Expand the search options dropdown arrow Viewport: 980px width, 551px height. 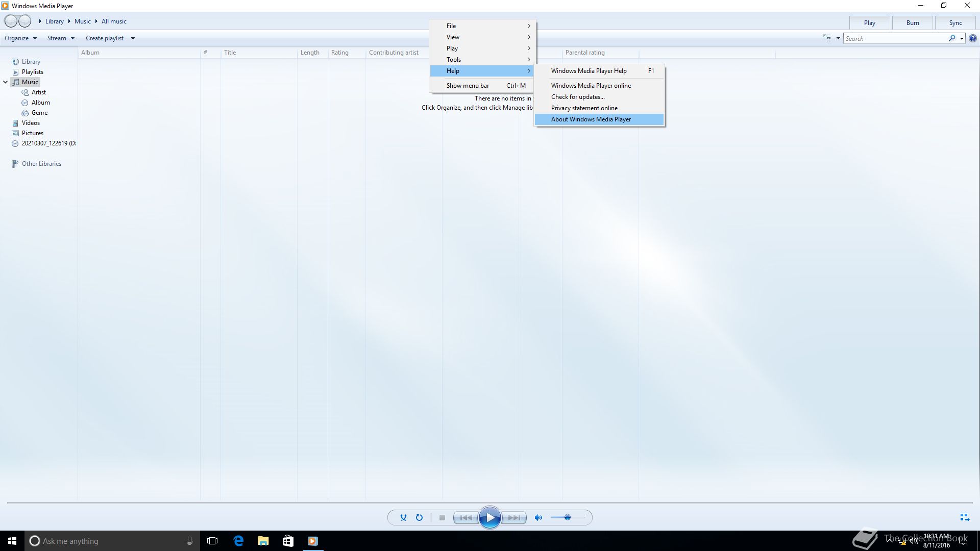[962, 38]
